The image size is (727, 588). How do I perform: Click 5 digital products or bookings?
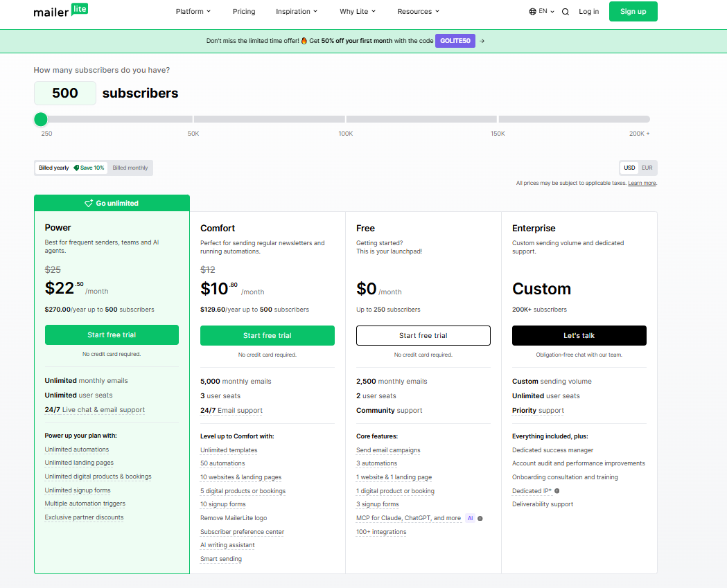[x=243, y=491]
